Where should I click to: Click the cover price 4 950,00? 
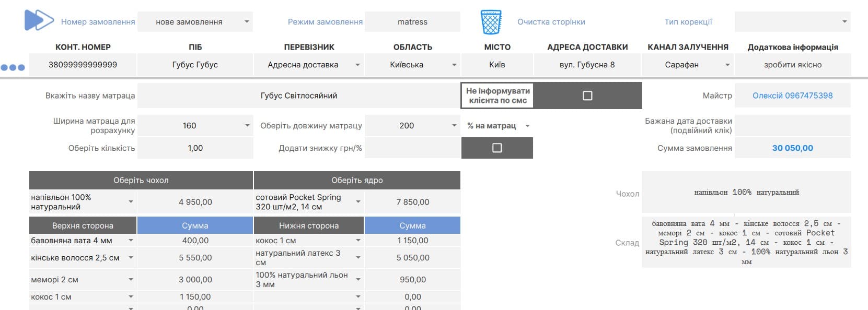point(195,202)
